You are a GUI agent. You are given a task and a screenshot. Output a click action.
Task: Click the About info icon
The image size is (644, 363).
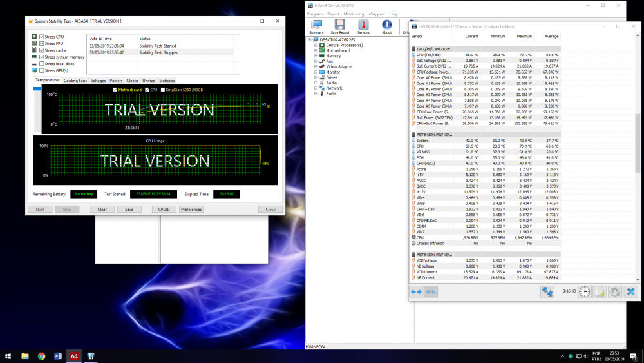[x=386, y=26]
